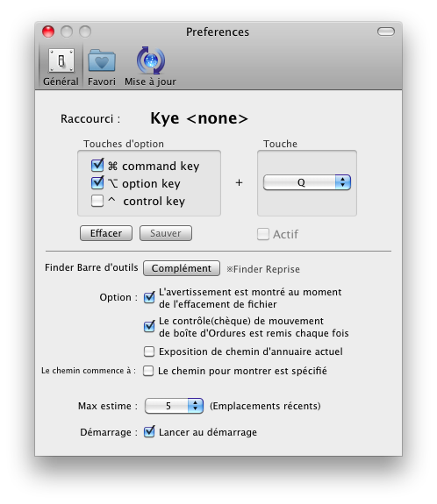This screenshot has width=437, height=504.
Task: Toggle the Actif checkbox
Action: [263, 234]
